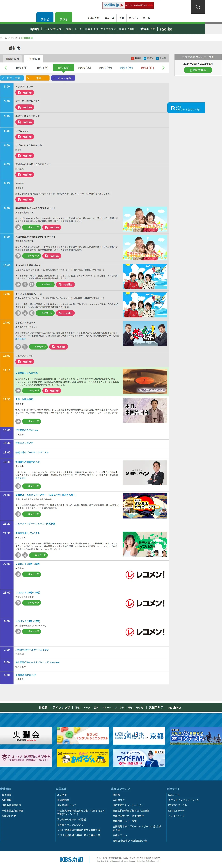
Task: Open the radiko.jp banner at top
Action: [x=128, y=5]
